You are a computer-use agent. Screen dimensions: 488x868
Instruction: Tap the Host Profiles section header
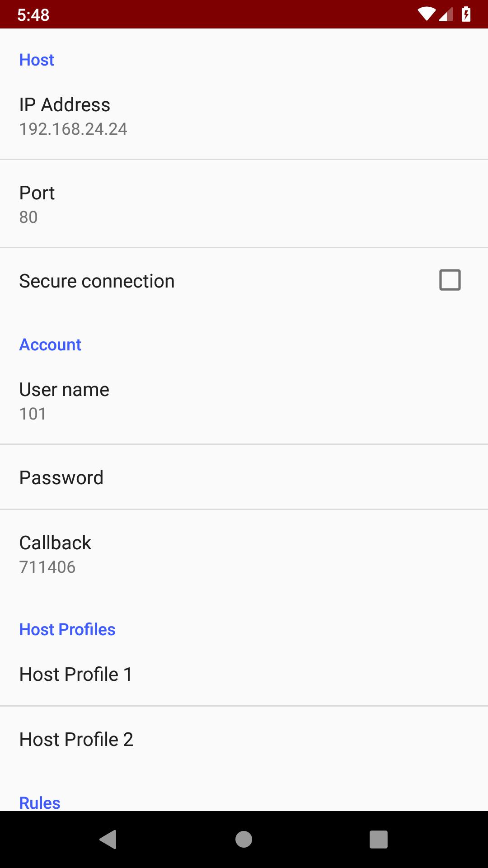click(x=67, y=629)
